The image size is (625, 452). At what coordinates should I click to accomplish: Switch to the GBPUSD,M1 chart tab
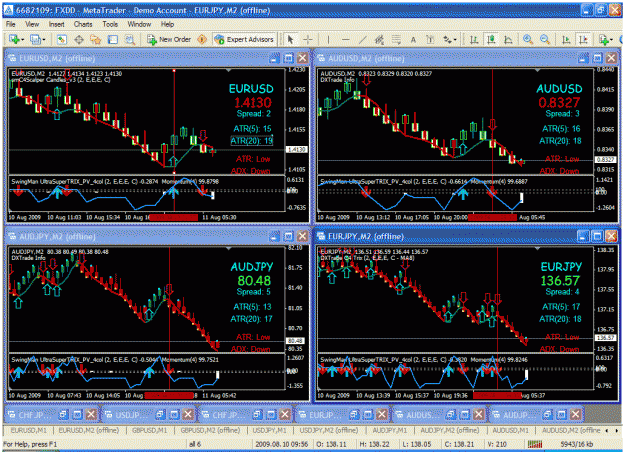pos(149,430)
